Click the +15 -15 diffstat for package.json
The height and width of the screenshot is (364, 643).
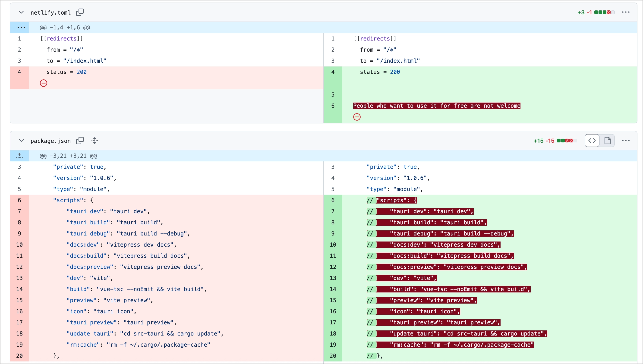pyautogui.click(x=555, y=141)
